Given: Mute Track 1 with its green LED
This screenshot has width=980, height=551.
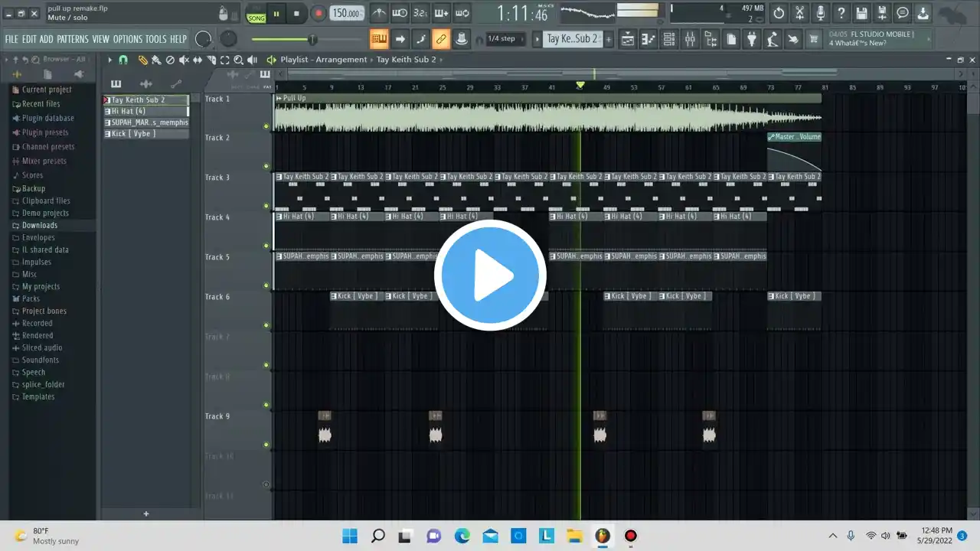Looking at the screenshot, I should tap(266, 126).
